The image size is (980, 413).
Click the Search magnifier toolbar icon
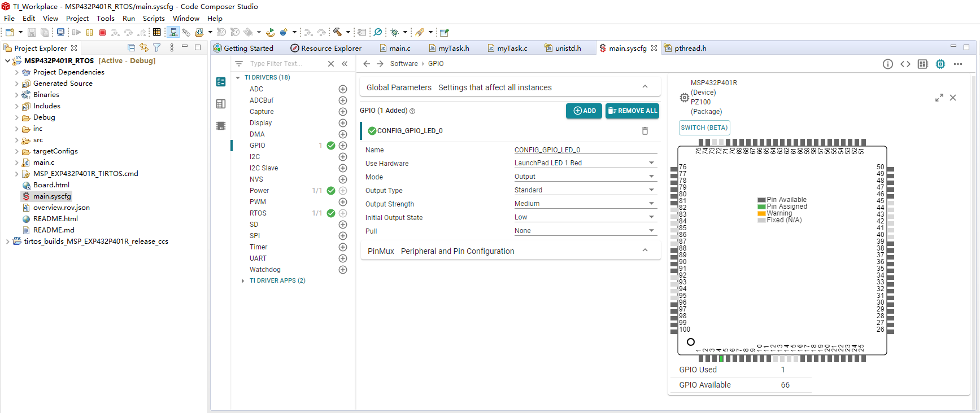coord(378,32)
